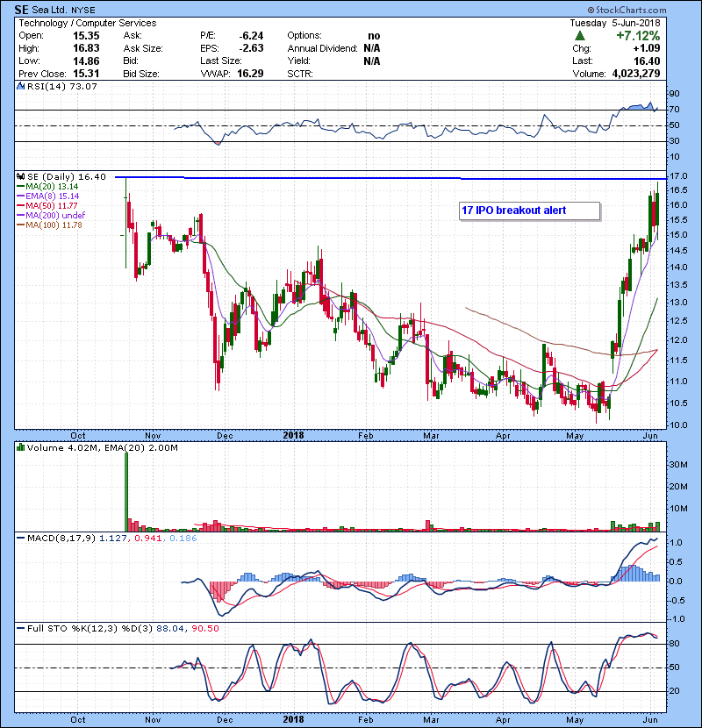Image resolution: width=702 pixels, height=728 pixels.
Task: Click the MA(100) 11.78 legend entry
Action: tap(49, 225)
